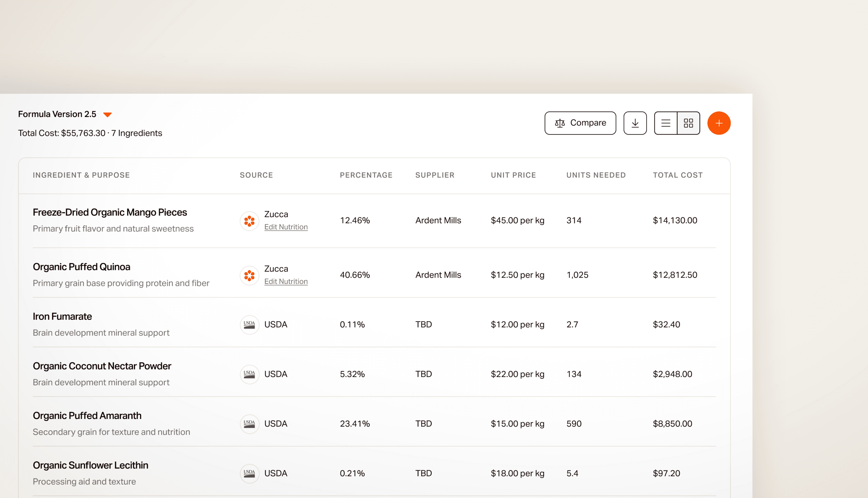Click Zucca source icon for Mango Pieces

tap(249, 221)
